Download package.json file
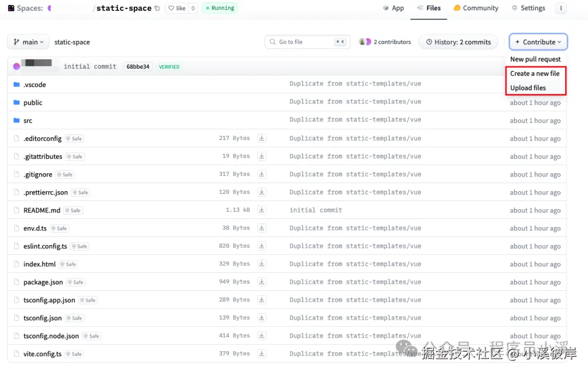 coord(262,282)
